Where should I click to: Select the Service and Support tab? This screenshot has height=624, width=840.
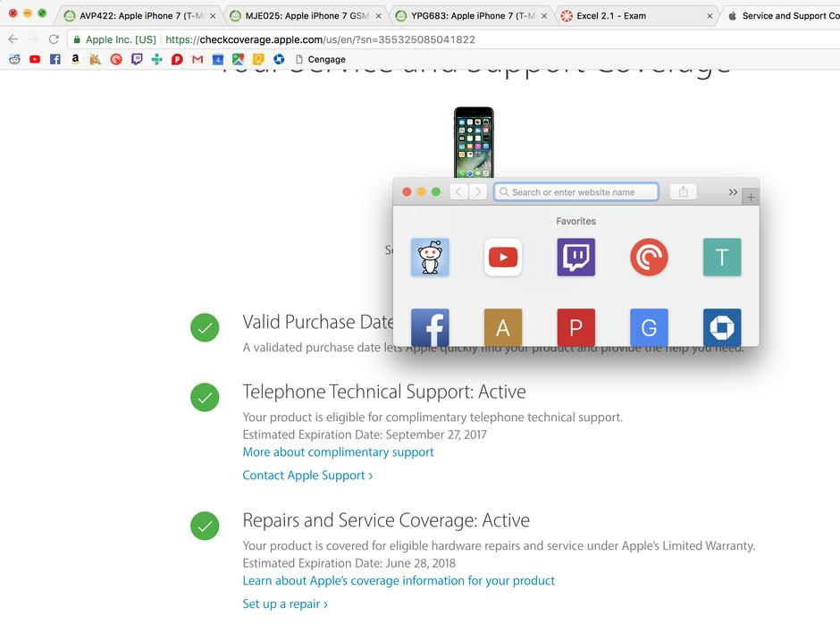(782, 15)
